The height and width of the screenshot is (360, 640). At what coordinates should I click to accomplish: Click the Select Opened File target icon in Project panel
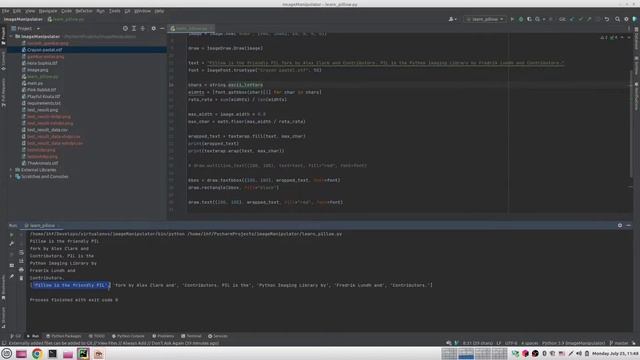point(125,29)
